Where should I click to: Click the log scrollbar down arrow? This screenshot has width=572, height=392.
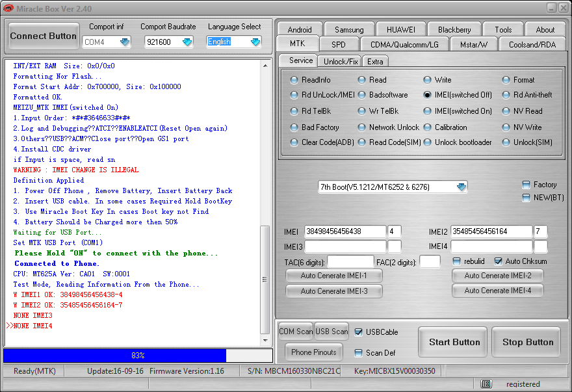point(266,341)
